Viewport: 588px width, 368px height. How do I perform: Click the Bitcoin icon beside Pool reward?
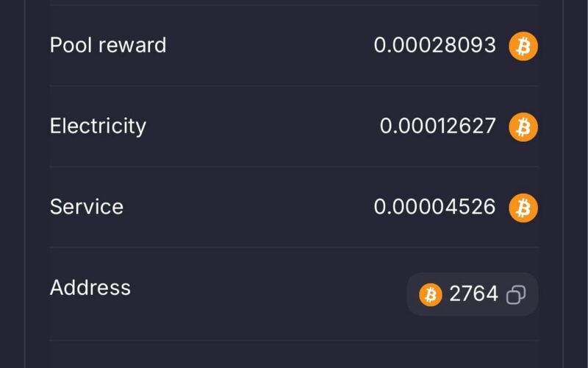coord(523,46)
